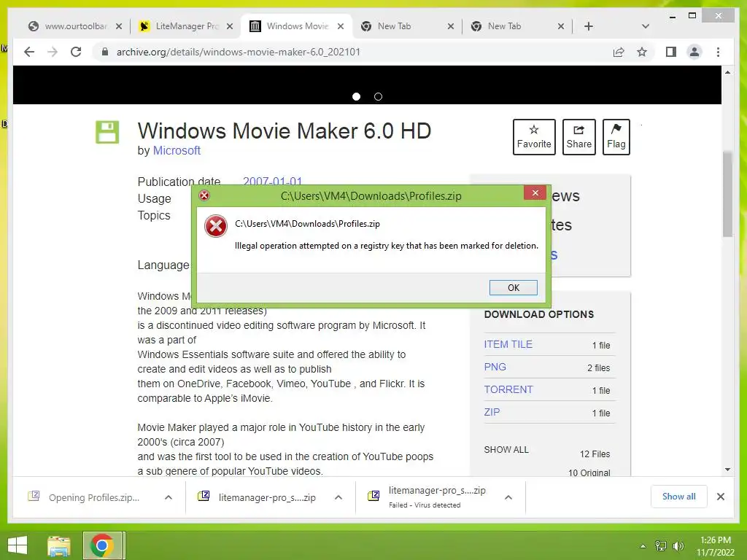Screen dimensions: 747x560
Task: Click the red error icon in dialog title bar
Action: (204, 195)
